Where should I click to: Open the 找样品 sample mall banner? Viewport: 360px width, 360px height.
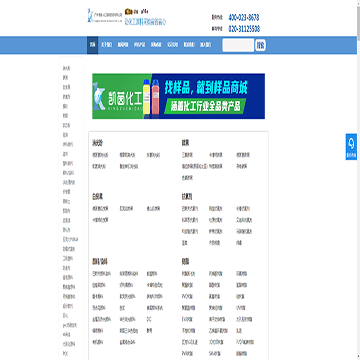coord(178,96)
